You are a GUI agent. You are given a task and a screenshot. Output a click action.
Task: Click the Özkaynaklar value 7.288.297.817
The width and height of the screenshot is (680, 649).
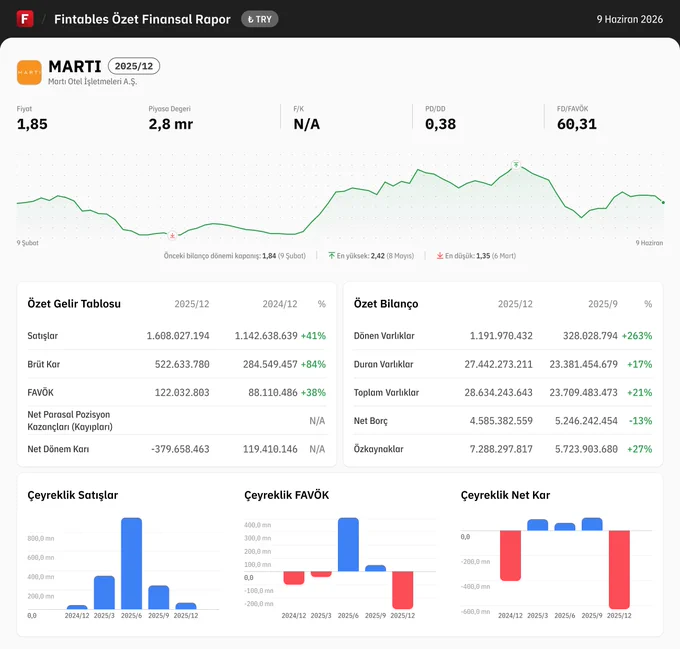501,449
